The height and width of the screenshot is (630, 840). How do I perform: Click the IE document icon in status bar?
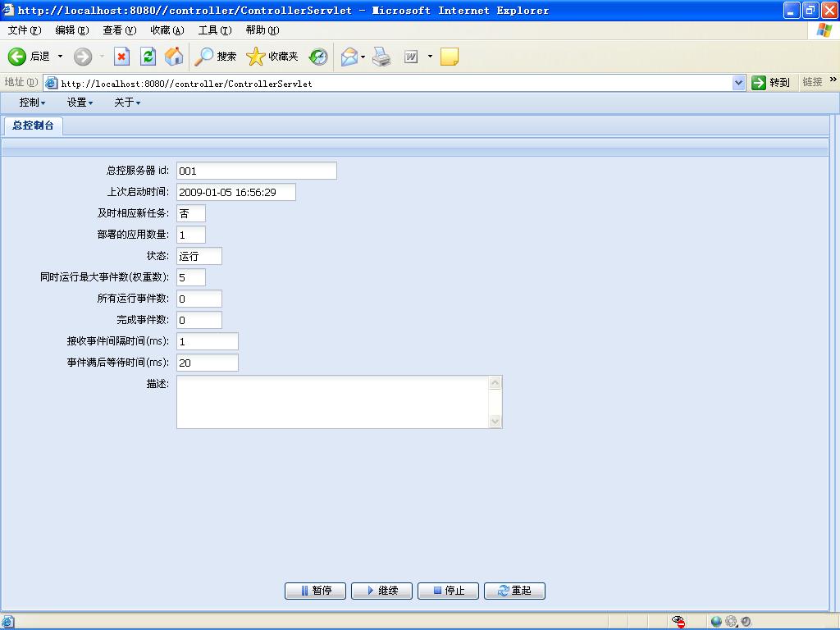[x=7, y=622]
